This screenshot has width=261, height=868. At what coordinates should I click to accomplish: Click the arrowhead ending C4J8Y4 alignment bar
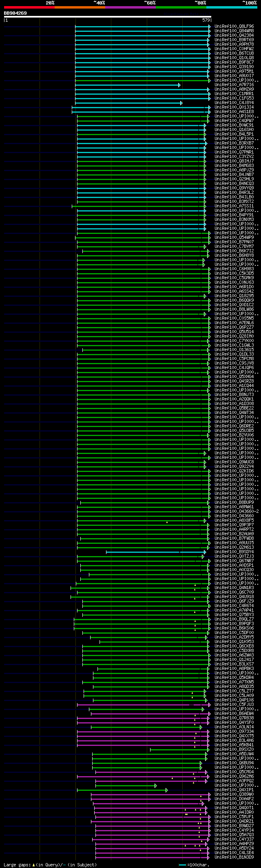181,103
